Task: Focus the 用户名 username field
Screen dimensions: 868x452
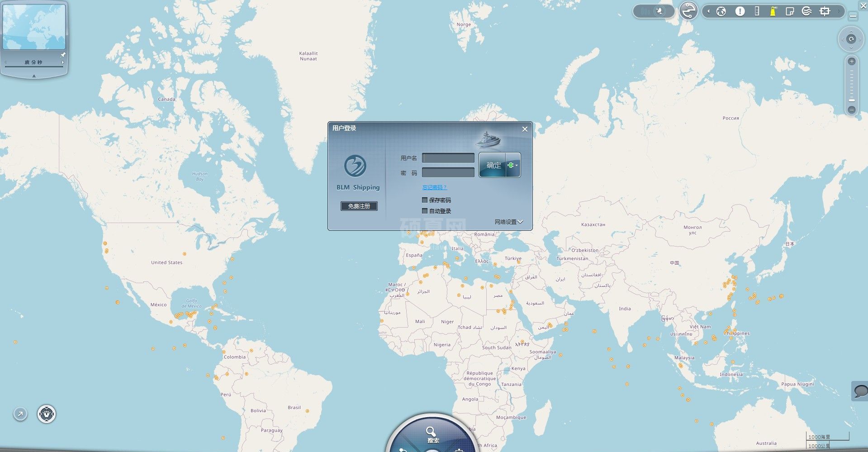Action: coord(448,158)
